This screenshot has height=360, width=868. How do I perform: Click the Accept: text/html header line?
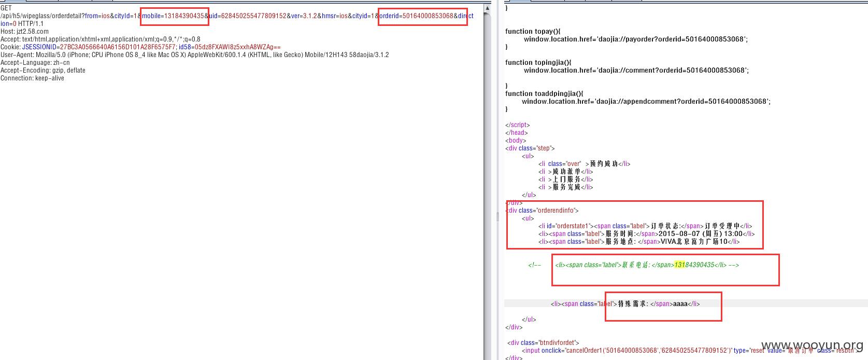click(101, 39)
